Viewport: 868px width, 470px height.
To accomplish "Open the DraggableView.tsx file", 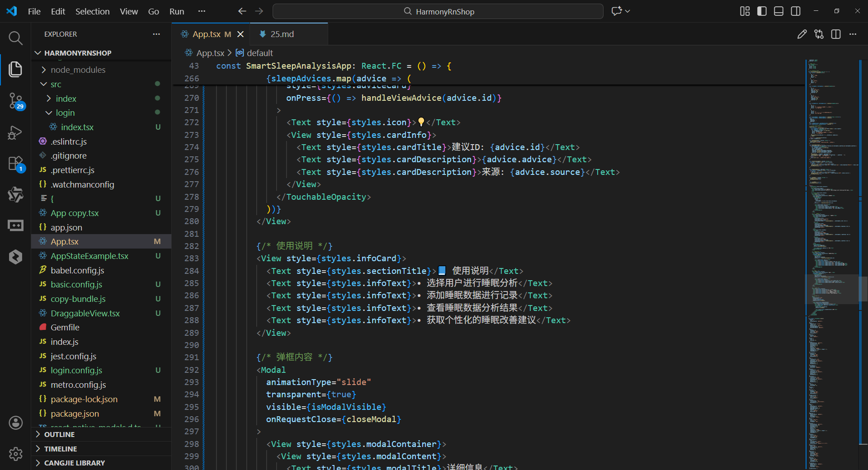I will 101,313.
